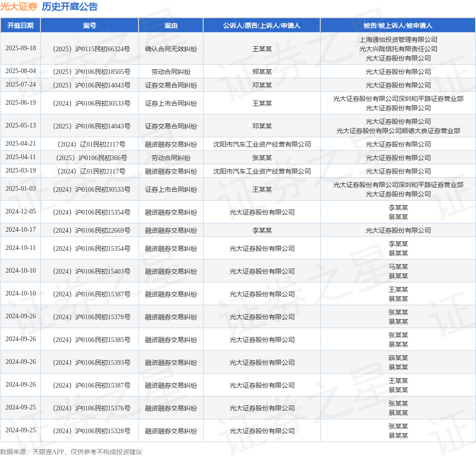Click plaintiff 郑某某

click(262, 72)
